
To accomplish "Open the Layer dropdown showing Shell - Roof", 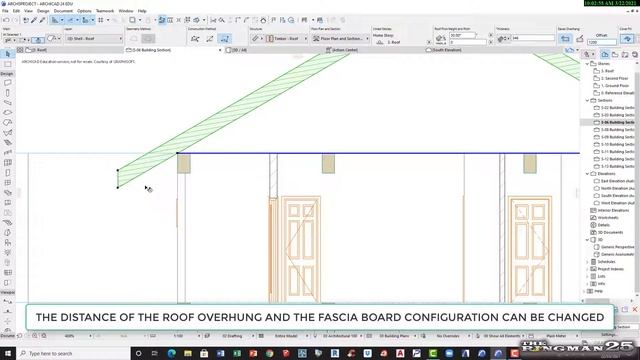I will click(94, 38).
